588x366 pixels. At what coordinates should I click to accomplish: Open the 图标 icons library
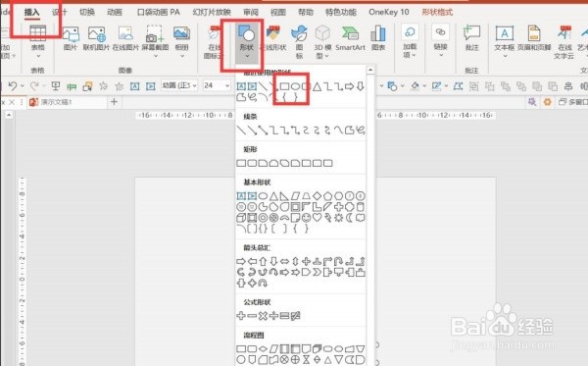(299, 41)
